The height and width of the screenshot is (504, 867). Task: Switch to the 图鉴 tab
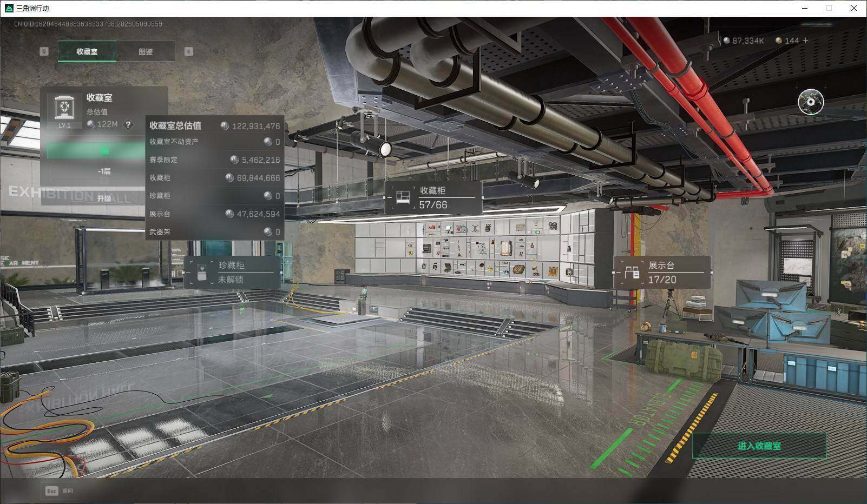tap(146, 51)
